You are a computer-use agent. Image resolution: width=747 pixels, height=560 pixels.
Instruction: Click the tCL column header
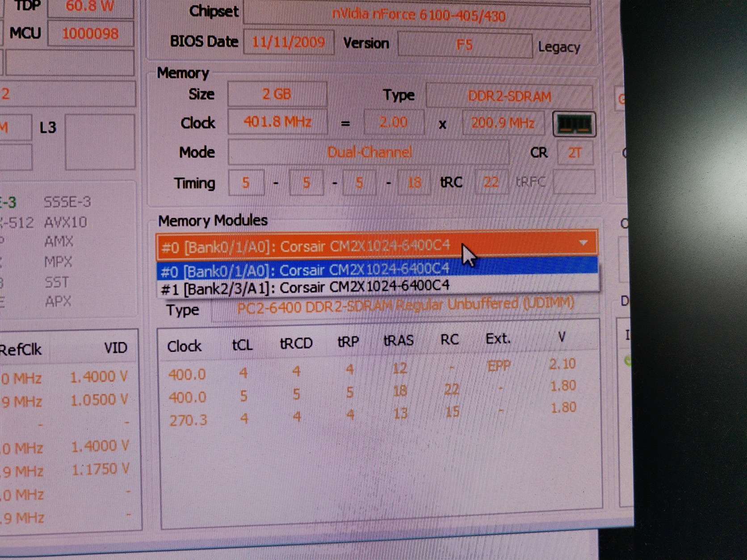click(x=243, y=345)
